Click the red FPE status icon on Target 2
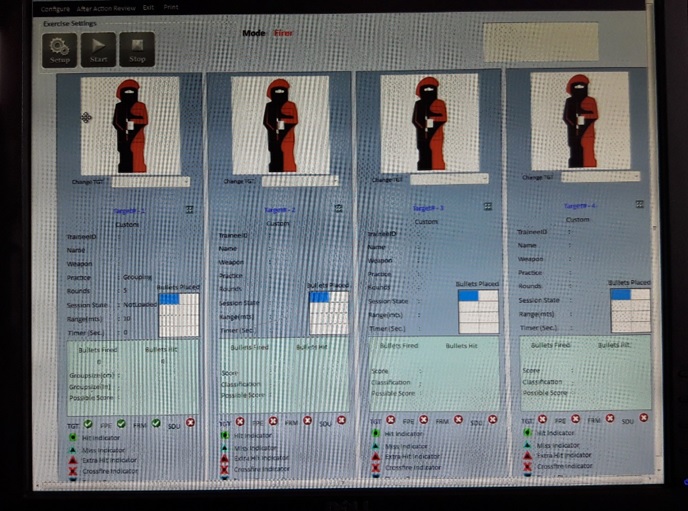 273,421
